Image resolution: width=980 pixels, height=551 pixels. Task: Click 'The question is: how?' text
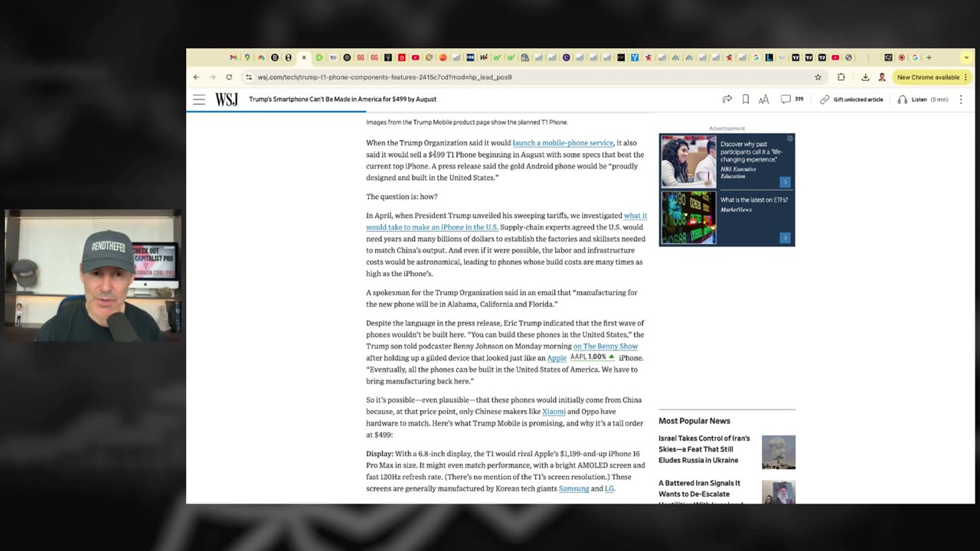click(402, 197)
